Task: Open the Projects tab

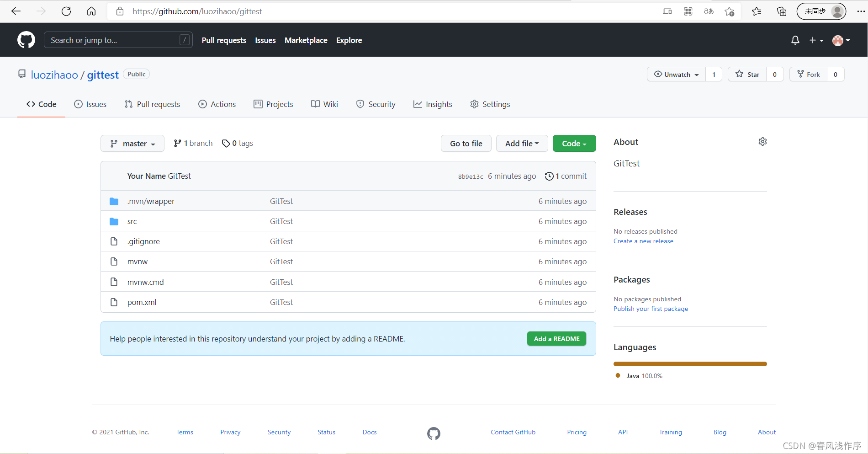Action: [x=274, y=104]
